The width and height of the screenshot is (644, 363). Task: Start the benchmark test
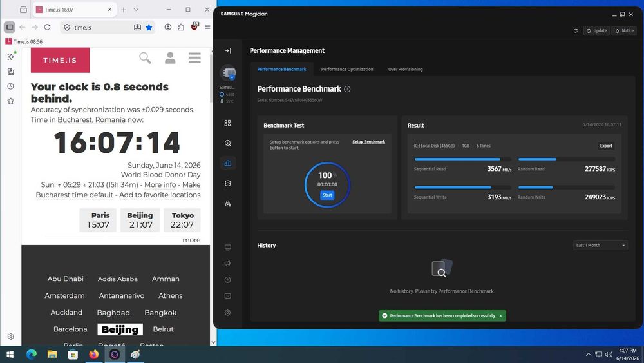point(327,195)
